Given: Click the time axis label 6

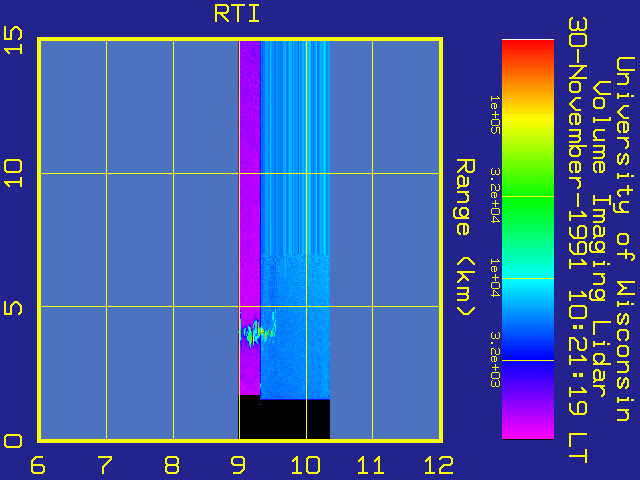Looking at the screenshot, I should pos(38,465).
